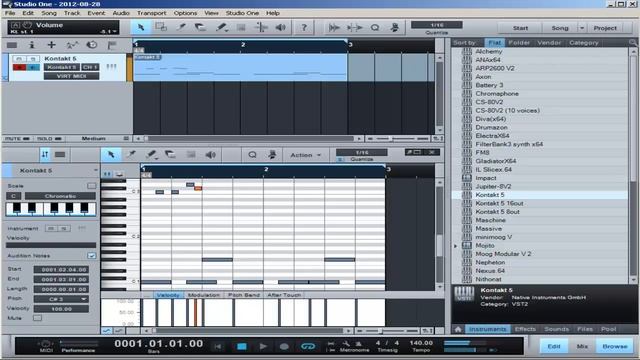Select the Paint tool in main toolbar
Screen dimensions: 640x360
point(221,27)
